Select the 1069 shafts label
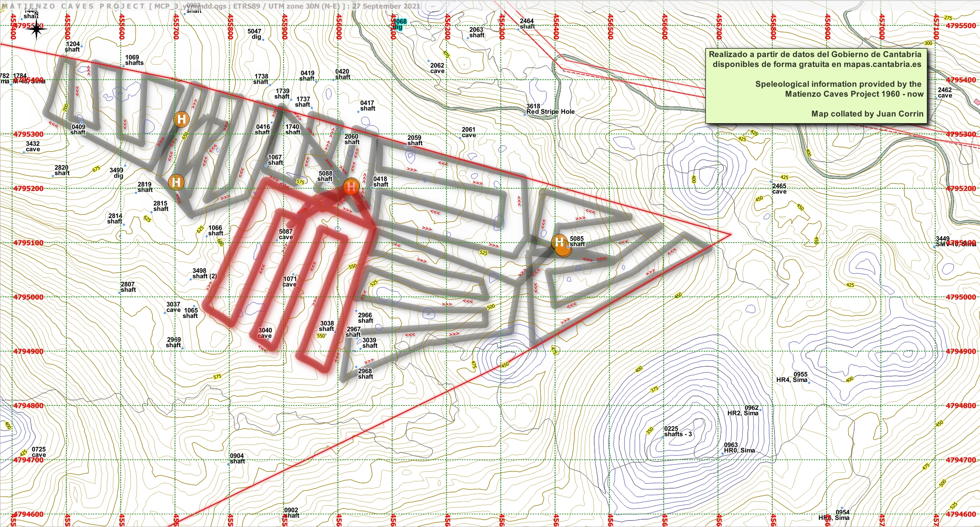The image size is (980, 527). pyautogui.click(x=134, y=60)
